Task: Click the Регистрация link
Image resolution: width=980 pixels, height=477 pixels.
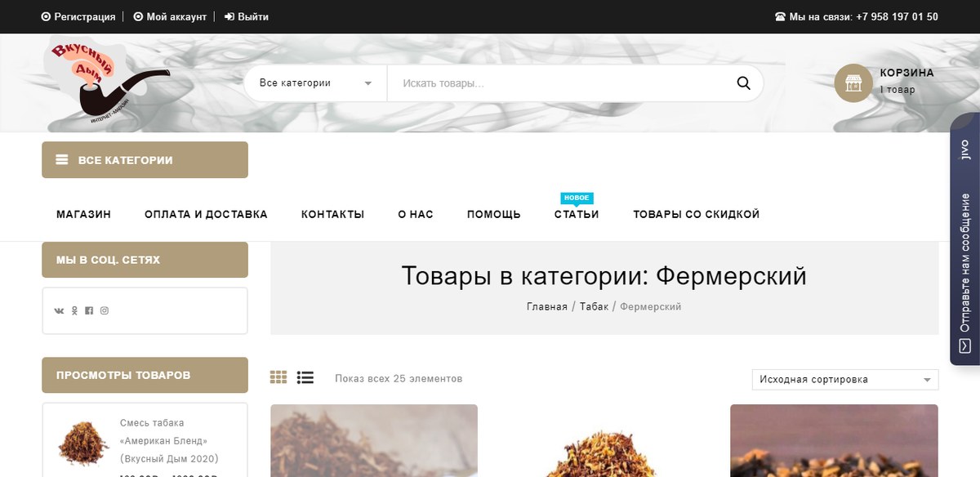Action: pyautogui.click(x=78, y=16)
